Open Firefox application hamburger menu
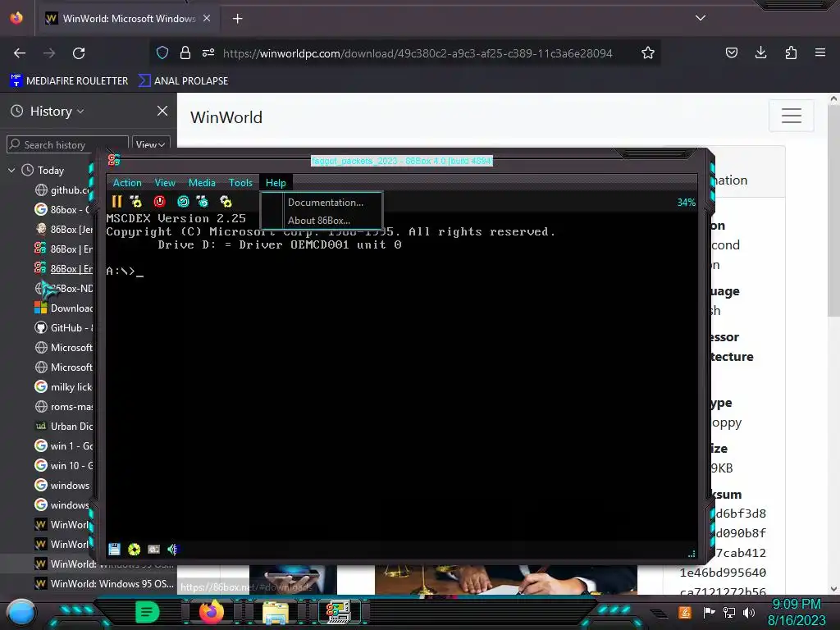840x630 pixels. (819, 52)
